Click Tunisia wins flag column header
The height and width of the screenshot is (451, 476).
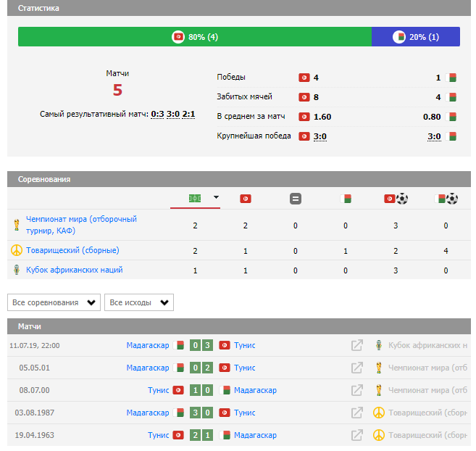pos(246,199)
